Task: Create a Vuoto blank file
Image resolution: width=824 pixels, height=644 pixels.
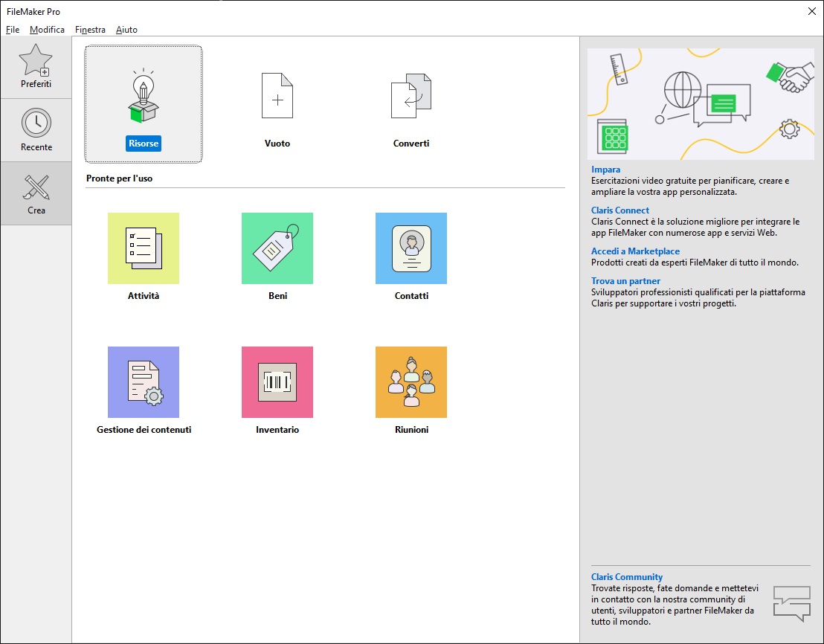Action: pos(277,96)
